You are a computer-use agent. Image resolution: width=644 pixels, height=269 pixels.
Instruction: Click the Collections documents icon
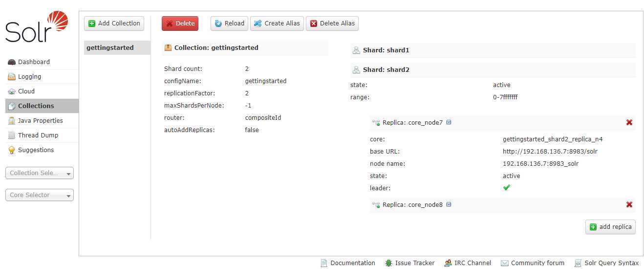[x=12, y=106]
